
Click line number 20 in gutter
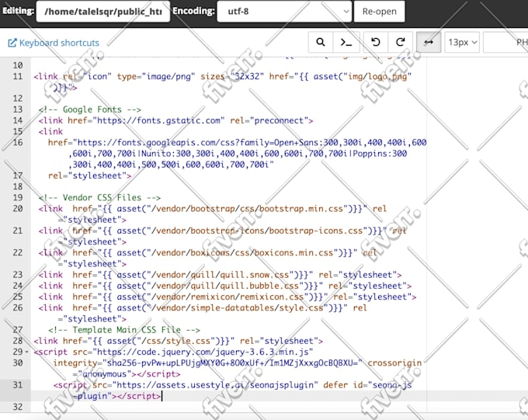point(18,209)
